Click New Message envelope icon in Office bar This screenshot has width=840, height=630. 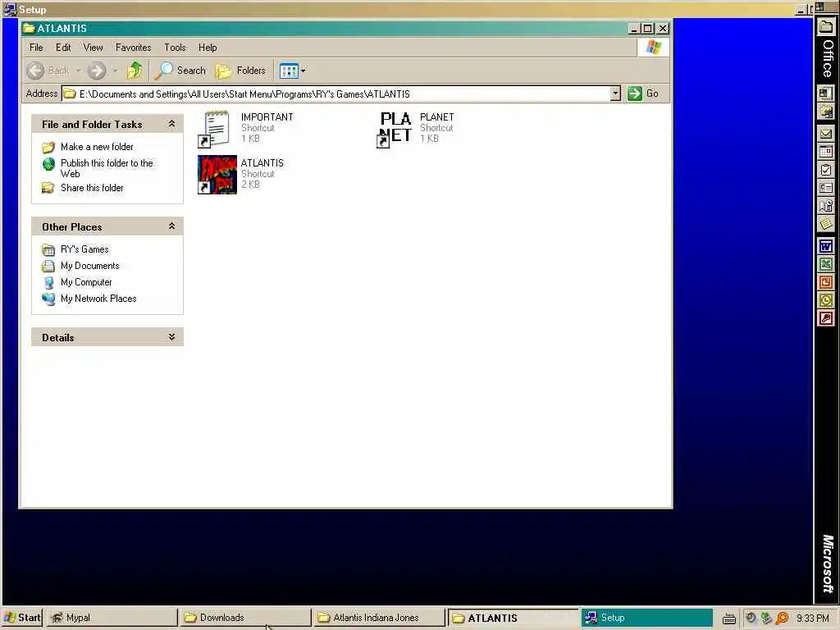(825, 134)
